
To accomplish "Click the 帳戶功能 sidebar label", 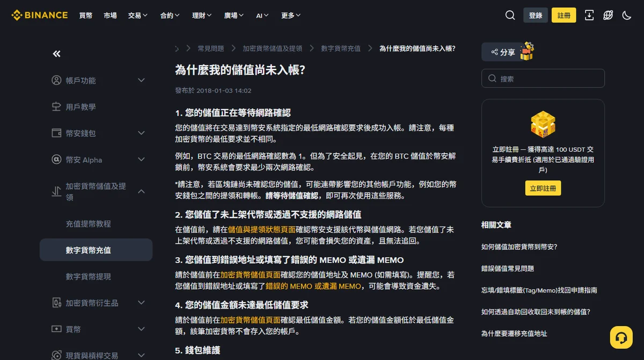I will (x=80, y=80).
